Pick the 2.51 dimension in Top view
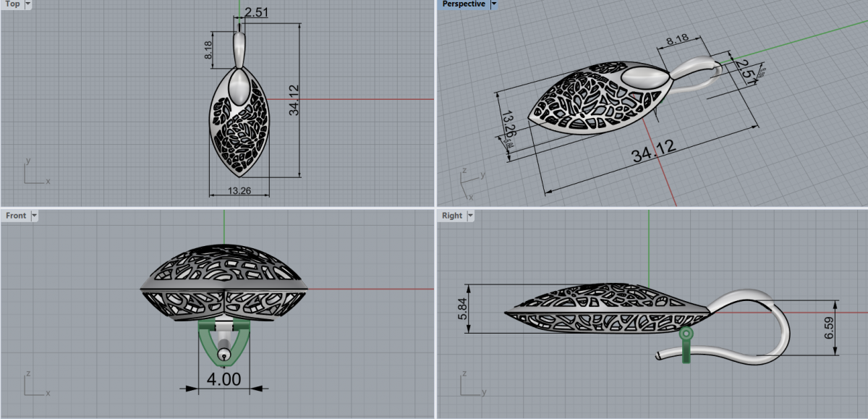 [x=258, y=12]
